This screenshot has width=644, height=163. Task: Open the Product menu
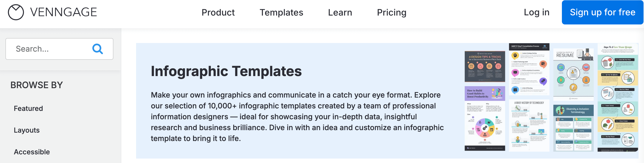pyautogui.click(x=218, y=13)
